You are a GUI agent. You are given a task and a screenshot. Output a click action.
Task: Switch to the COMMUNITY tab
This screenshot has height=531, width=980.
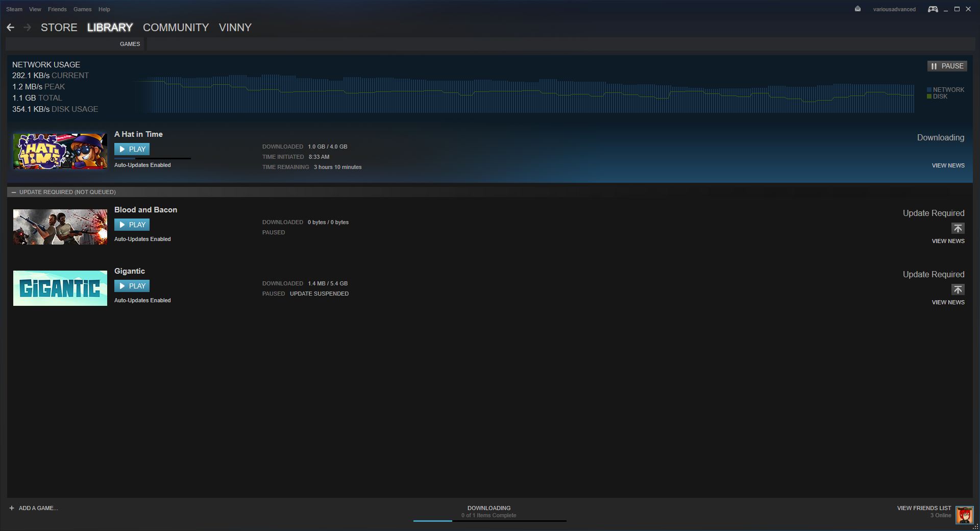176,28
